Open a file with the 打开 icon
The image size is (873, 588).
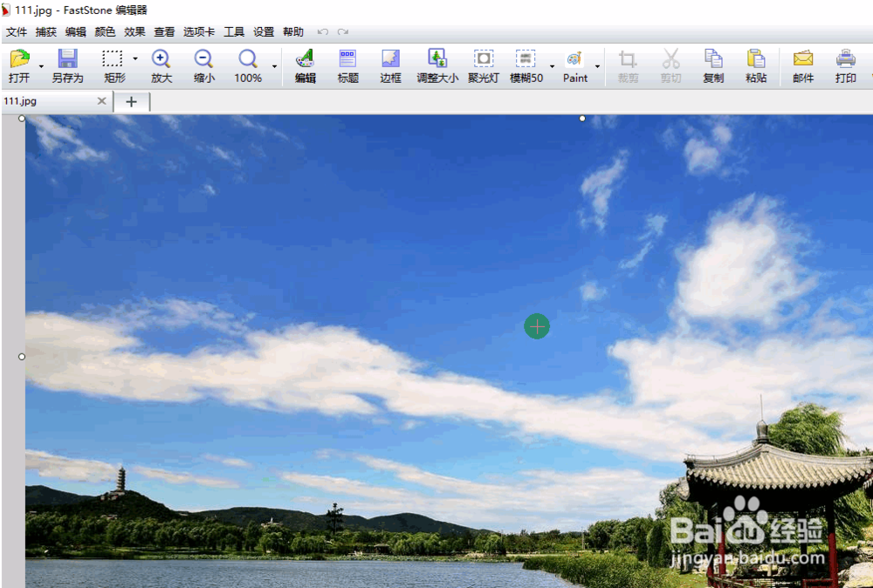click(x=19, y=65)
